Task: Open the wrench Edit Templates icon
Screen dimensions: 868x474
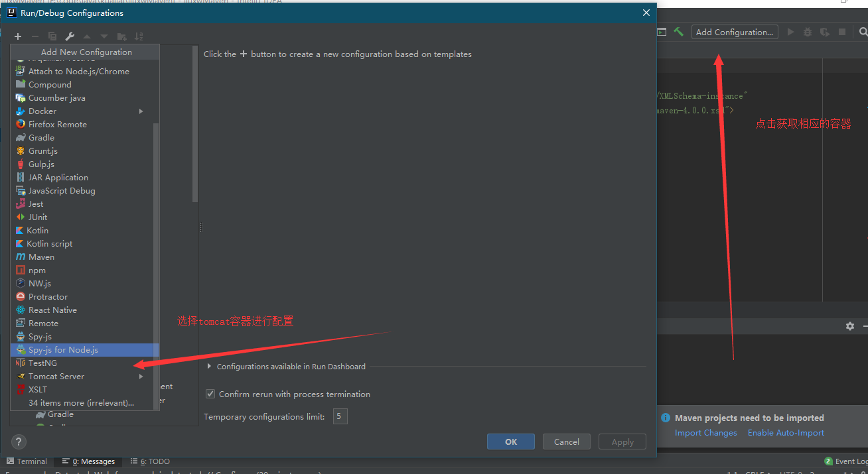Action: pos(70,36)
